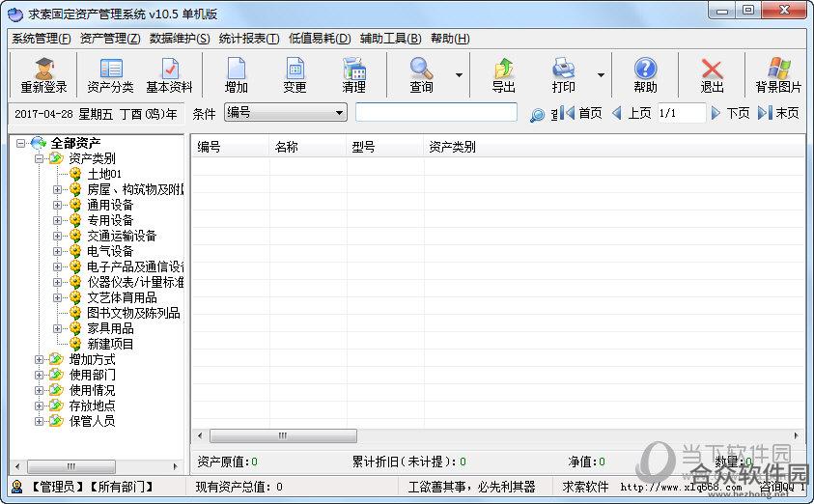Expand the 文艺体育用品 node
The image size is (814, 504).
(57, 297)
